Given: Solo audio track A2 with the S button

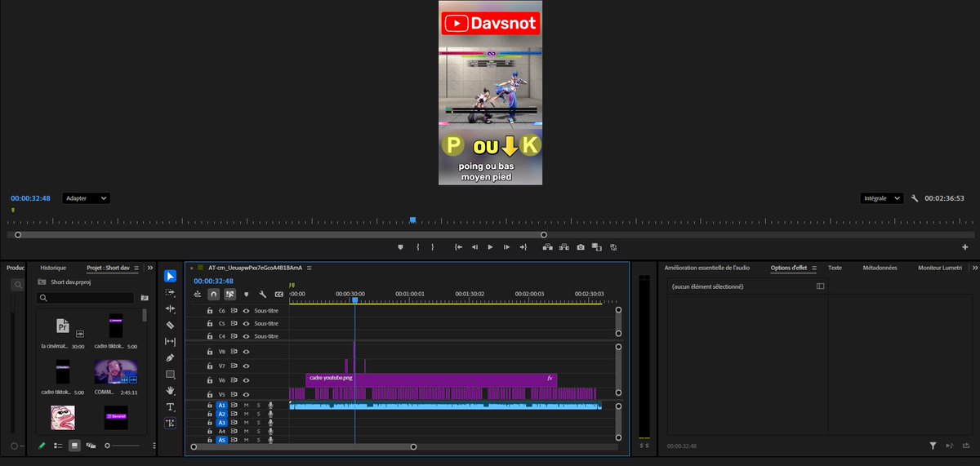Looking at the screenshot, I should click(x=258, y=414).
